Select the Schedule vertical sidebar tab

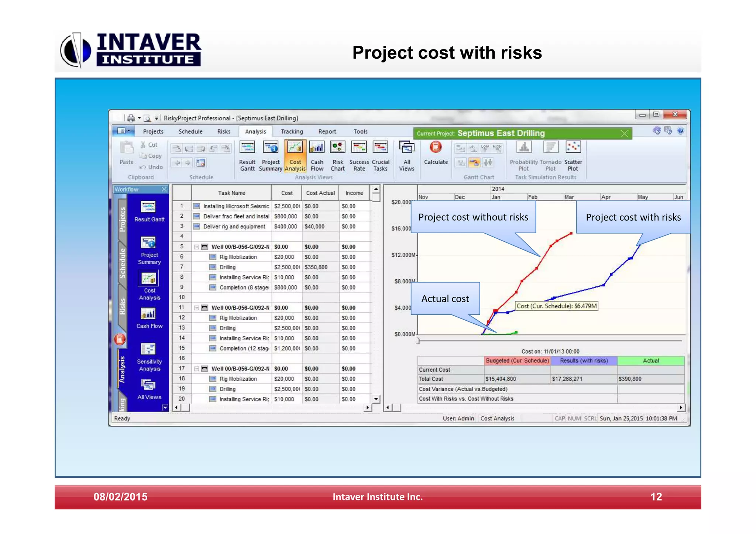122,263
